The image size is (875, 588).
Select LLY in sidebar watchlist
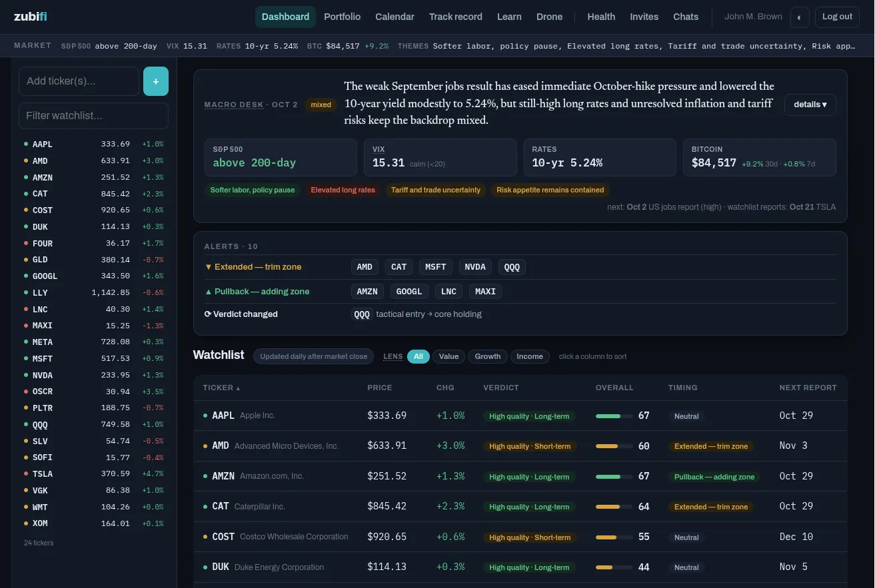pyautogui.click(x=93, y=293)
